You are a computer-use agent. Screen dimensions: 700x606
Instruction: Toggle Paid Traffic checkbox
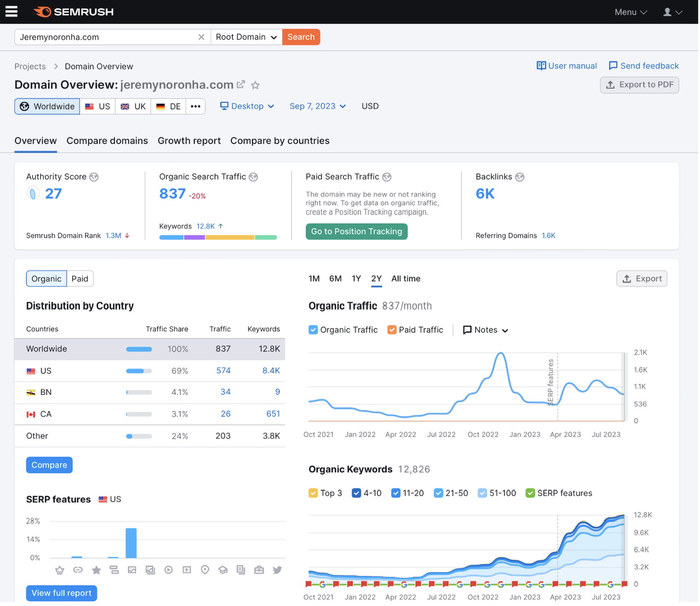point(392,330)
